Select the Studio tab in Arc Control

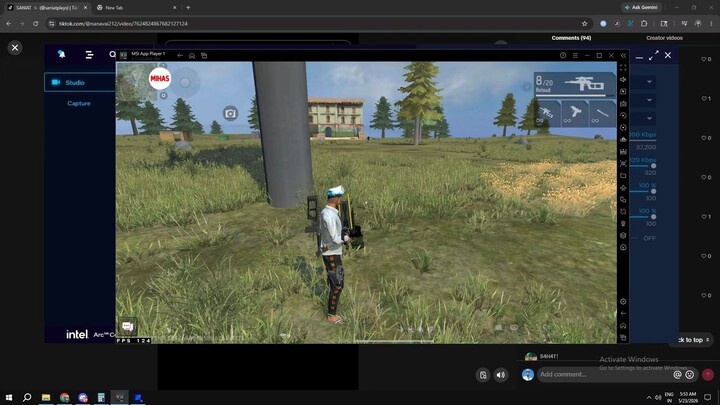coord(80,83)
